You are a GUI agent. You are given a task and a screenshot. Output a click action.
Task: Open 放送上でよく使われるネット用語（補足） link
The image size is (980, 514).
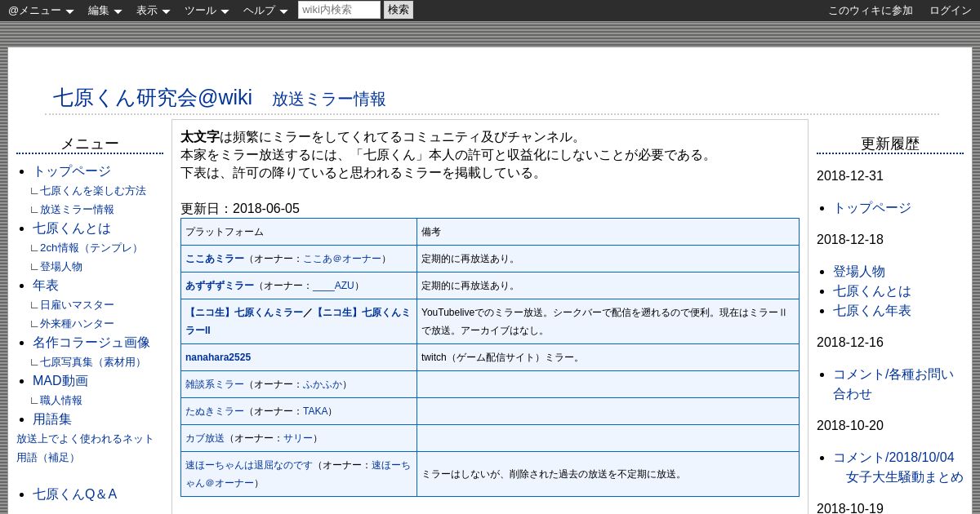click(85, 449)
